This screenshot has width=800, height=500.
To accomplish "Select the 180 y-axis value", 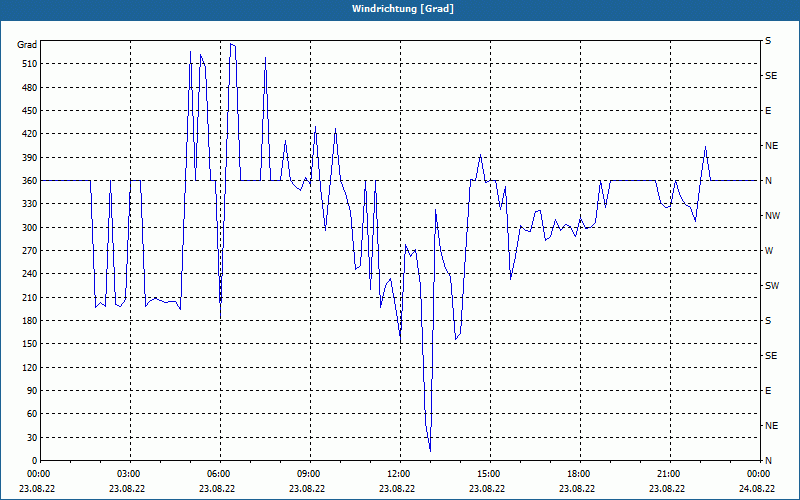I will [30, 321].
